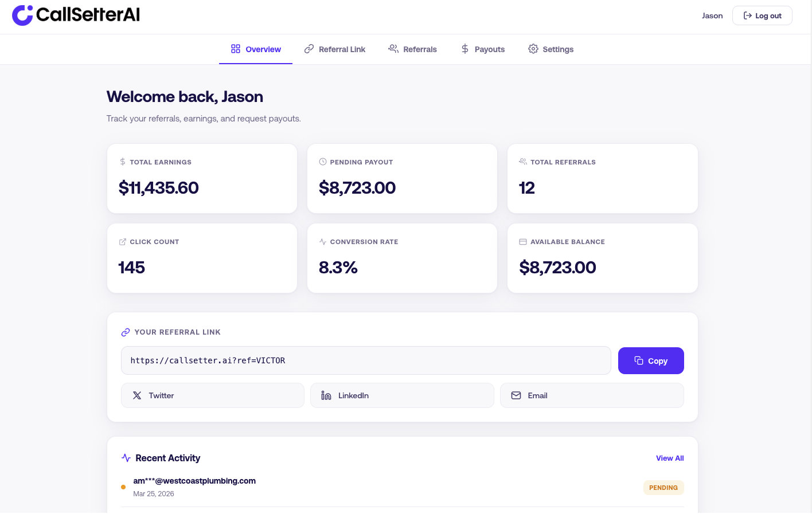The width and height of the screenshot is (812, 518).
Task: Switch to the Payouts tab
Action: (482, 49)
